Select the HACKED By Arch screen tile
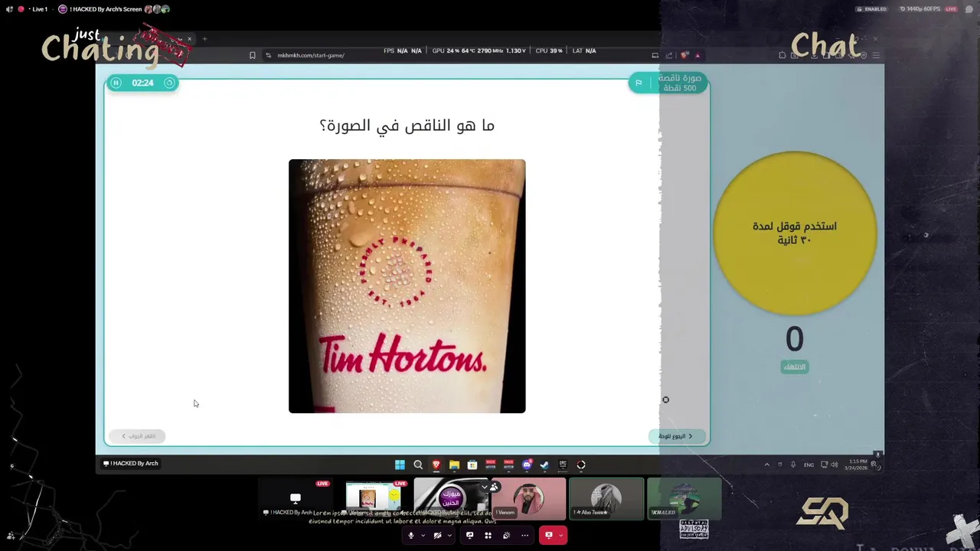Screen dimensions: 980x551 click(x=296, y=499)
